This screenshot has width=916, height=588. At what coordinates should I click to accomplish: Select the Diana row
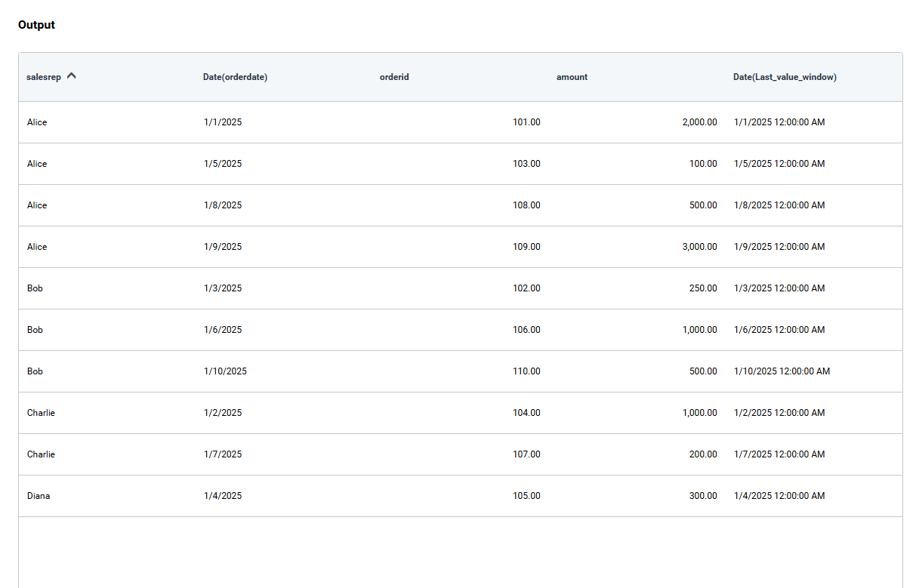(39, 496)
